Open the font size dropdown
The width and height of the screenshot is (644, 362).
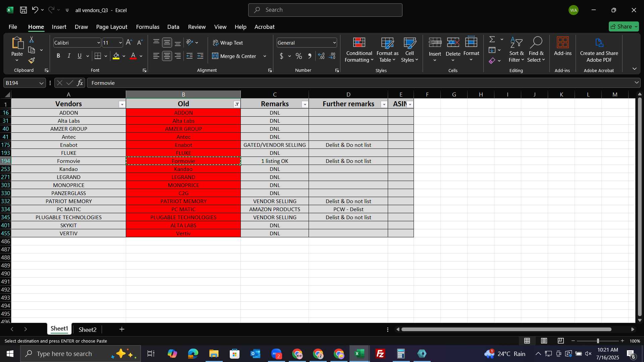pos(120,43)
